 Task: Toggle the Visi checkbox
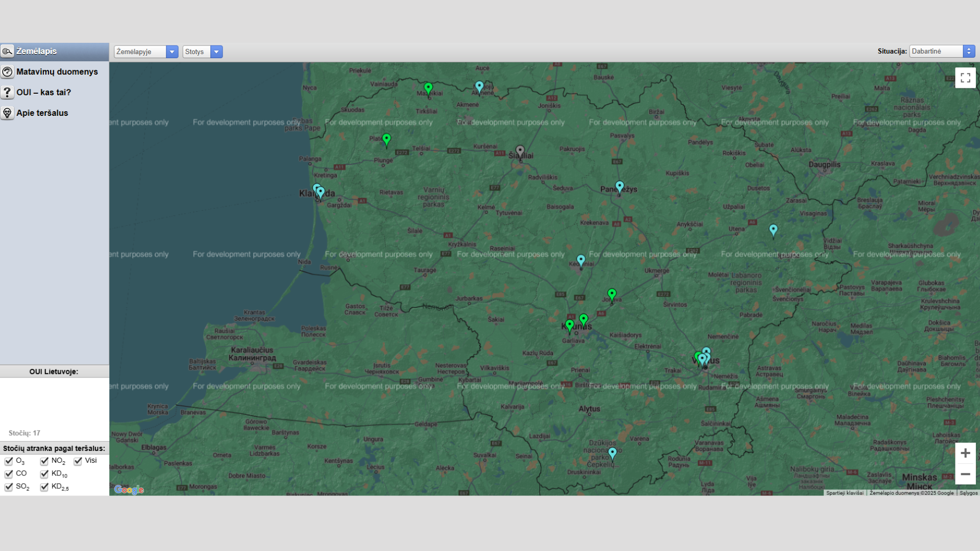coord(78,461)
